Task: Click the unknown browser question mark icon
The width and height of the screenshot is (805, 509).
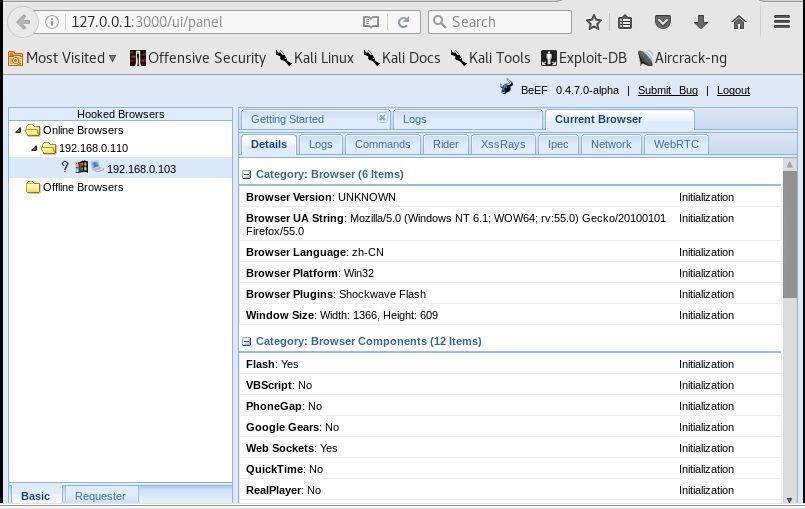Action: pos(65,166)
